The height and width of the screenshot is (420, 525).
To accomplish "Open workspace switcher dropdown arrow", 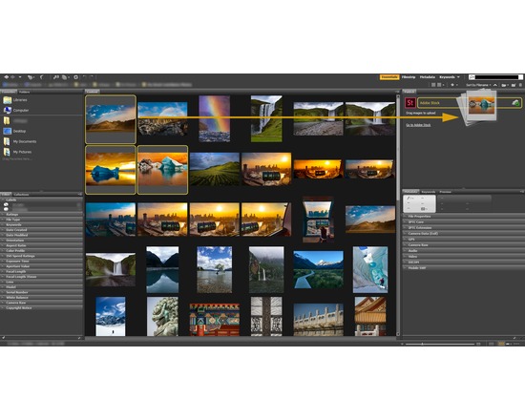I will tap(458, 77).
